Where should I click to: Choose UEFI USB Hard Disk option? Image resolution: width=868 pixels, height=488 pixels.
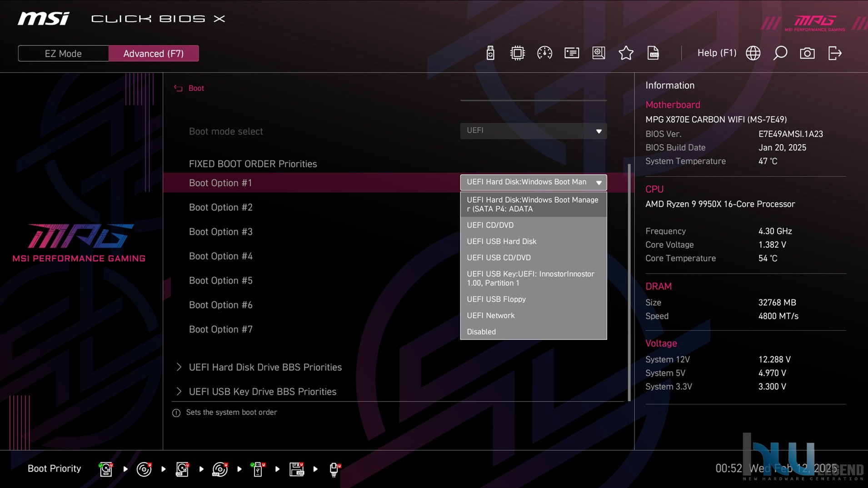pyautogui.click(x=533, y=241)
